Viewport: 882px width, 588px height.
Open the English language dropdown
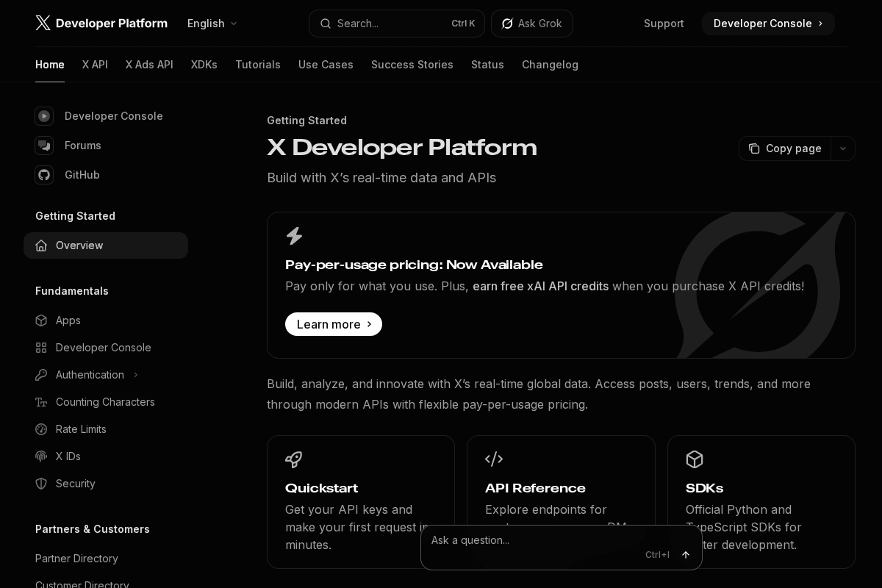tap(212, 24)
